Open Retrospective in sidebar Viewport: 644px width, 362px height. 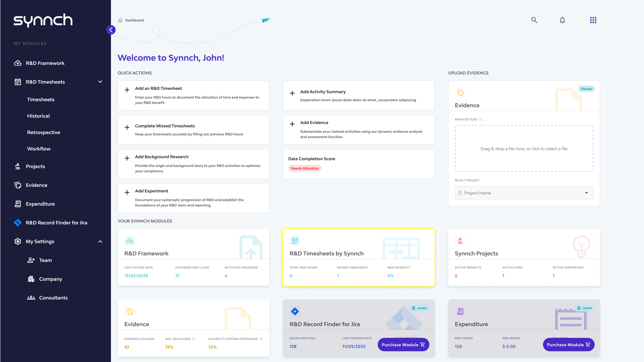(44, 132)
